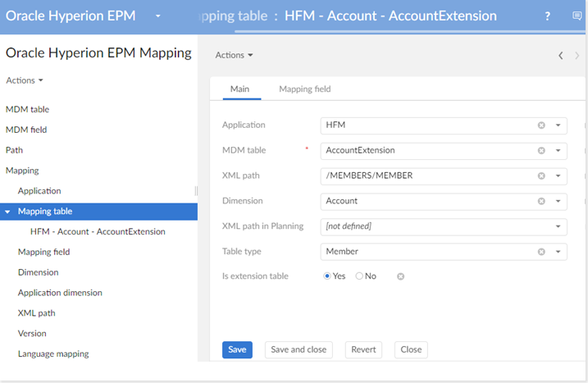Image resolution: width=588 pixels, height=383 pixels.
Task: Reset the Is extension table selection
Action: [400, 276]
